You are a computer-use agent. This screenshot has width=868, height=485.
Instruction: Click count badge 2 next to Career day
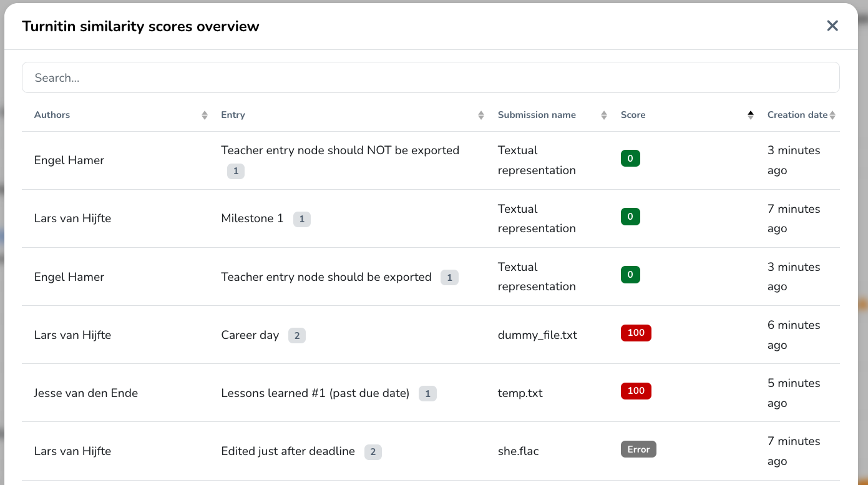(297, 336)
